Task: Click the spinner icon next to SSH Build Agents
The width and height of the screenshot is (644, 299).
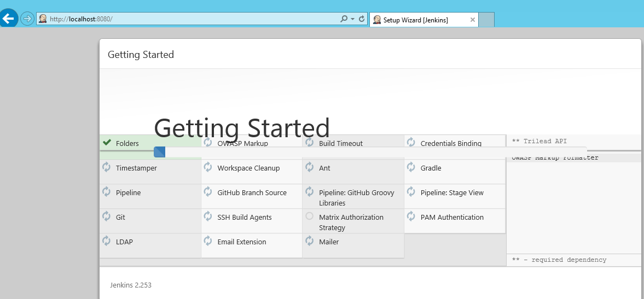Action: 208,216
